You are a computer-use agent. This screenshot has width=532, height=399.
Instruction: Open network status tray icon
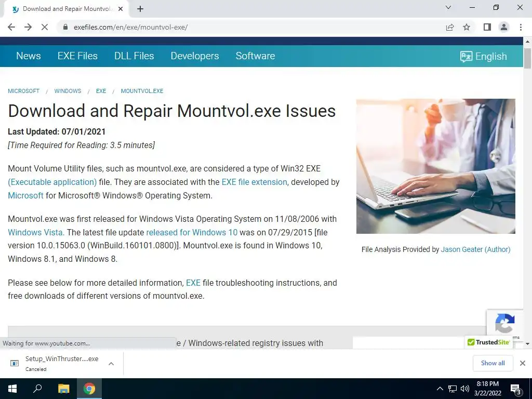[x=453, y=389]
